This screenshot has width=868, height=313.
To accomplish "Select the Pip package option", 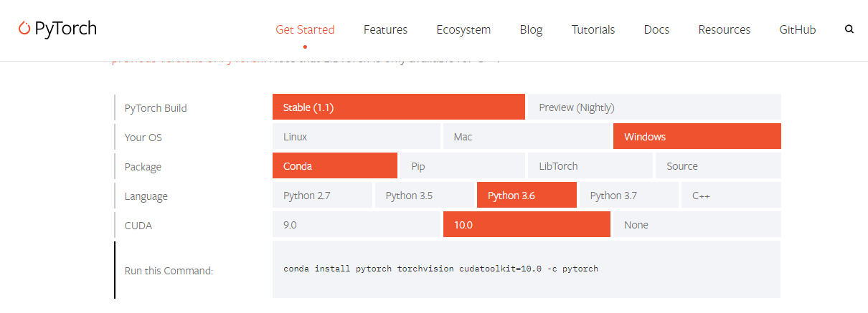I will (463, 165).
